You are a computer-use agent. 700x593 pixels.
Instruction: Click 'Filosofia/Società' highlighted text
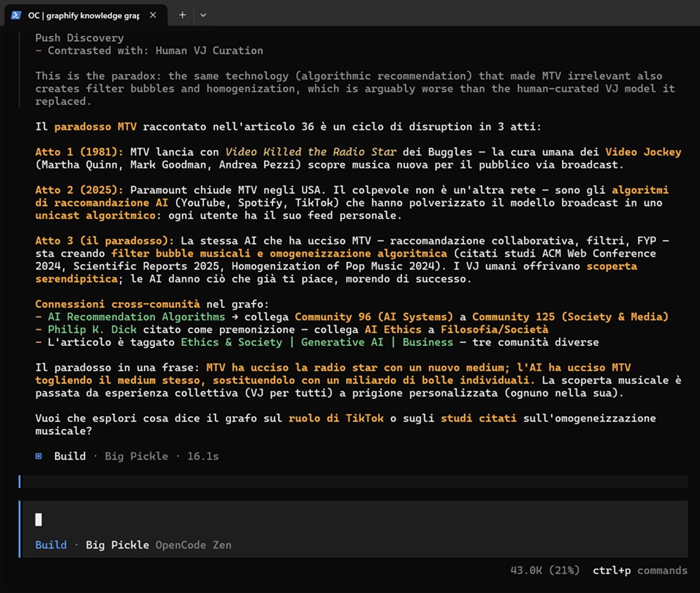pos(494,330)
